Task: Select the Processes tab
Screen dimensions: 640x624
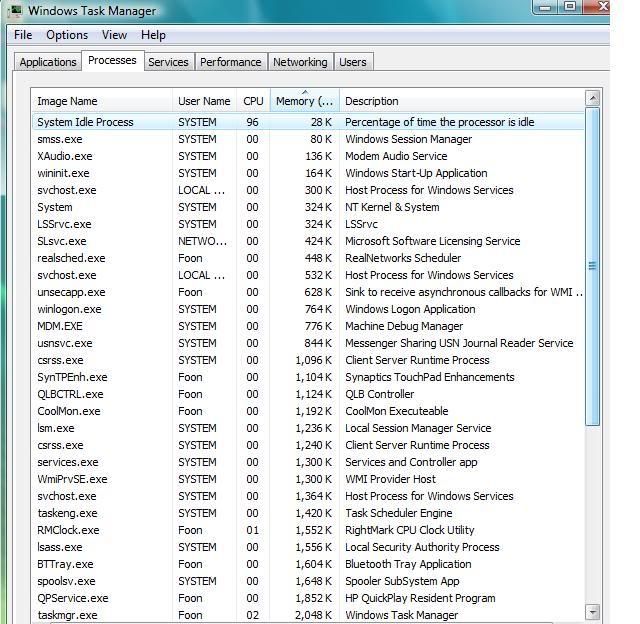Action: 112,60
